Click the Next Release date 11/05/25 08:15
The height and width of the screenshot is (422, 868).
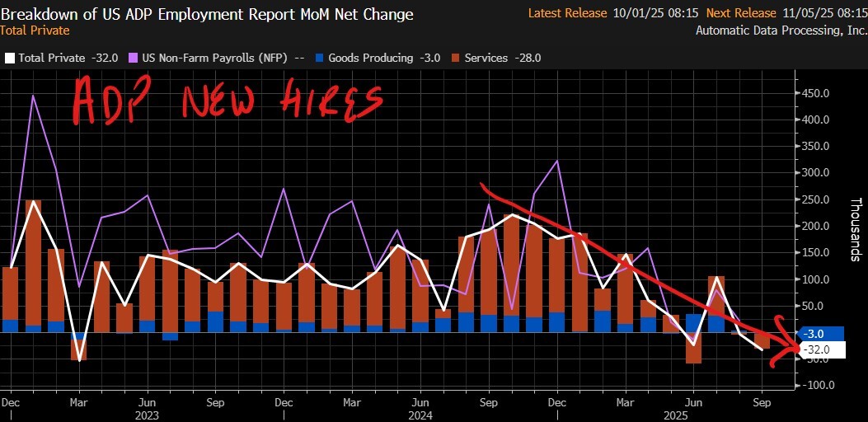(822, 14)
